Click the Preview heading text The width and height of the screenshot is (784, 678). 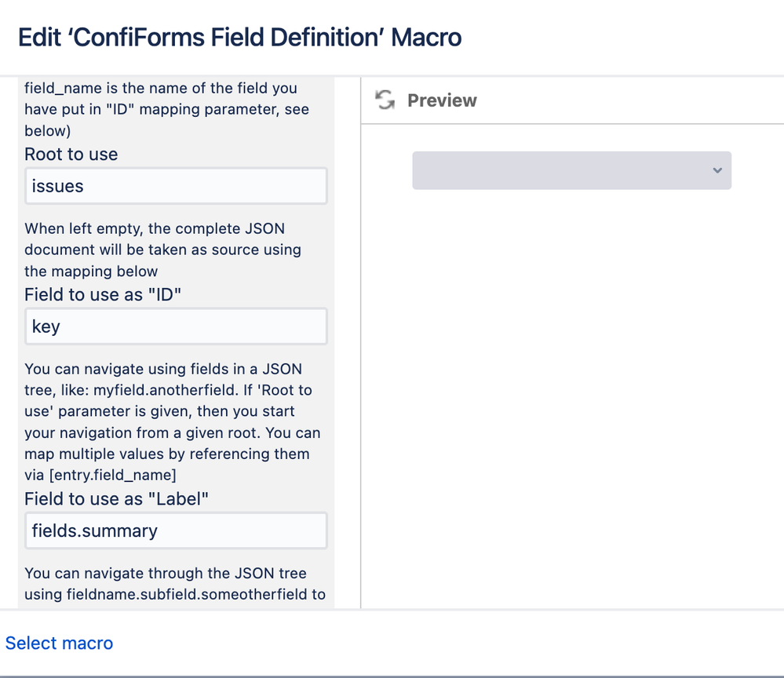click(x=442, y=100)
